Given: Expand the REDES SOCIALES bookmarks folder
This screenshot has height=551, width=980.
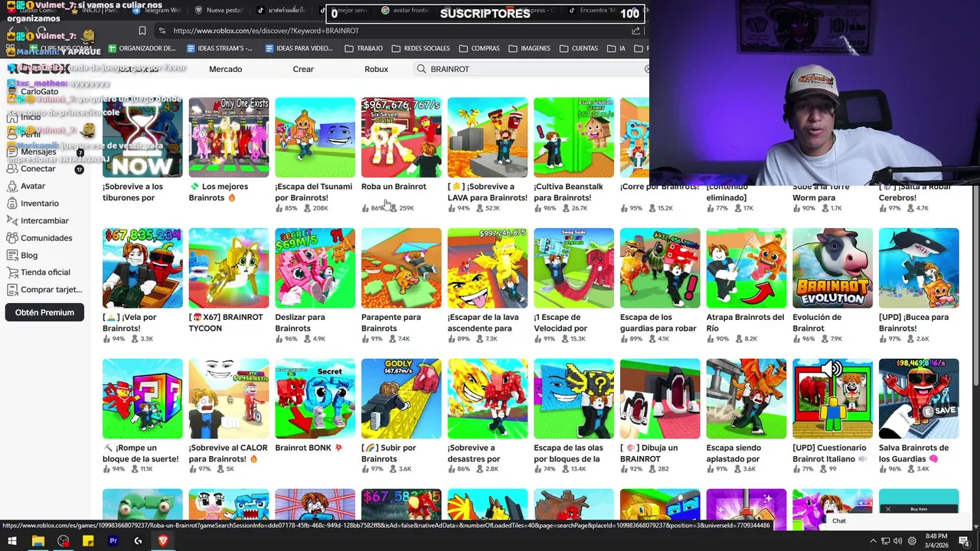Looking at the screenshot, I should (421, 48).
